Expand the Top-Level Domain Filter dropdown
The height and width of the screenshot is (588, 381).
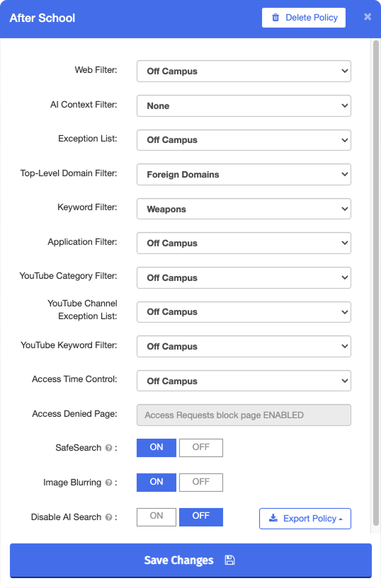point(244,174)
